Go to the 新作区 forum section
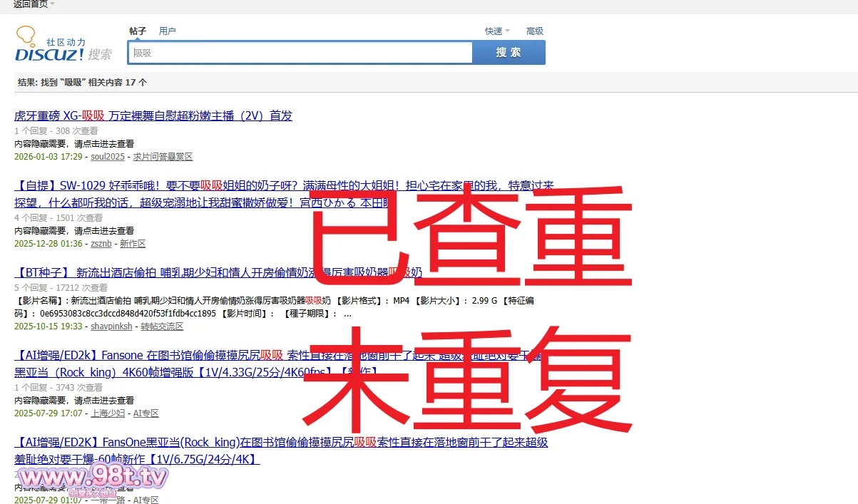The height and width of the screenshot is (504, 858). pyautogui.click(x=133, y=244)
